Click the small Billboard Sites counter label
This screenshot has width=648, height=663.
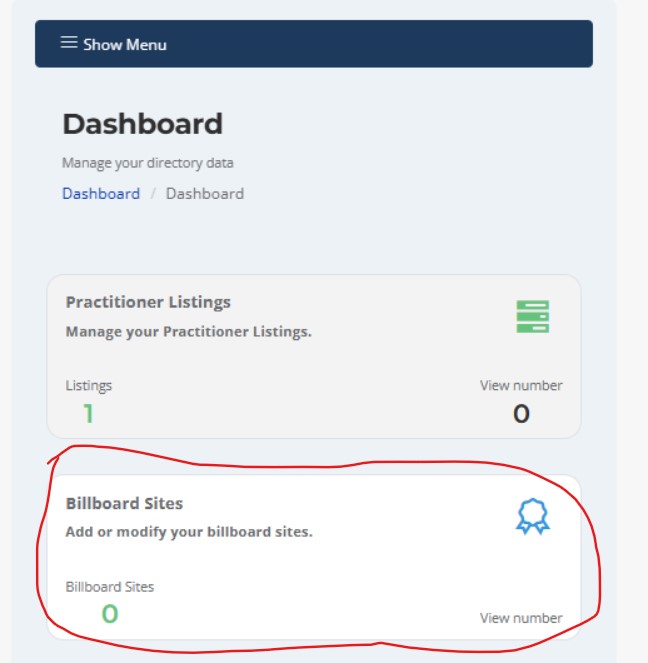pyautogui.click(x=110, y=587)
